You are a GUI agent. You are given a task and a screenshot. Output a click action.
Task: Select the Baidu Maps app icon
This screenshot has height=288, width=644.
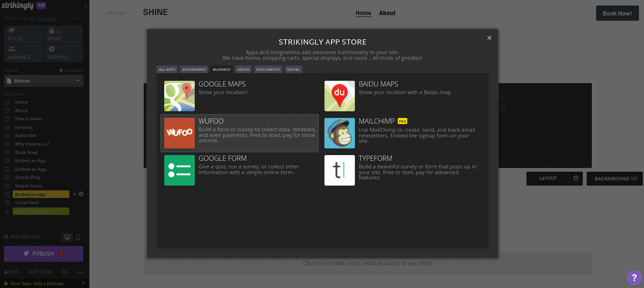339,96
